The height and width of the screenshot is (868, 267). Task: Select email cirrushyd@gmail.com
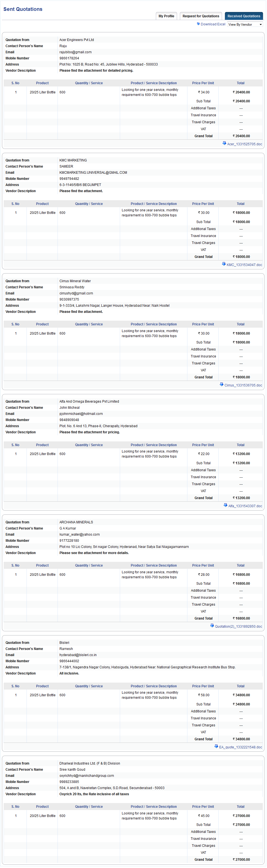tap(76, 294)
